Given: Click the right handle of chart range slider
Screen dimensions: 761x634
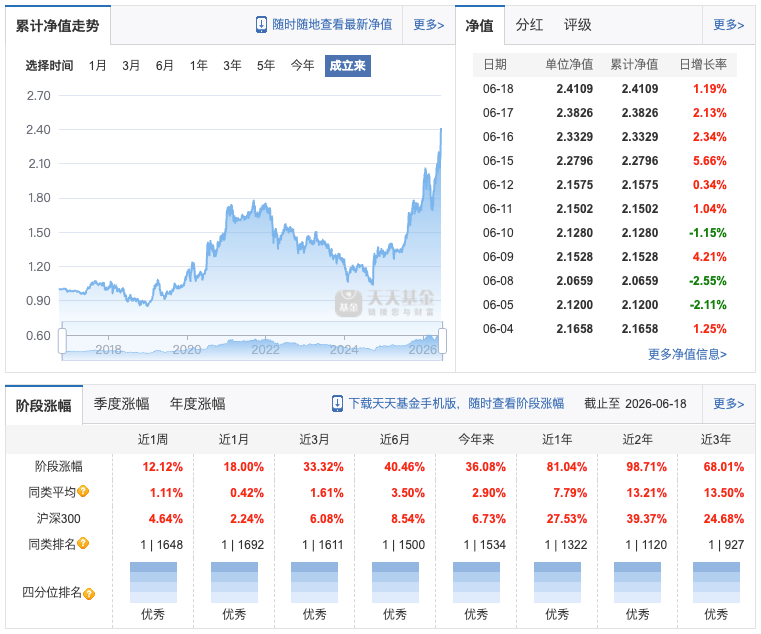Looking at the screenshot, I should click(443, 341).
